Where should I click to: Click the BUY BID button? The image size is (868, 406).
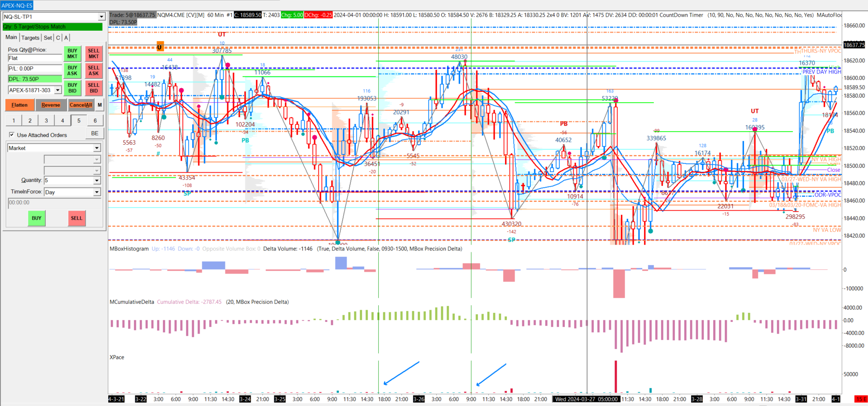click(72, 88)
